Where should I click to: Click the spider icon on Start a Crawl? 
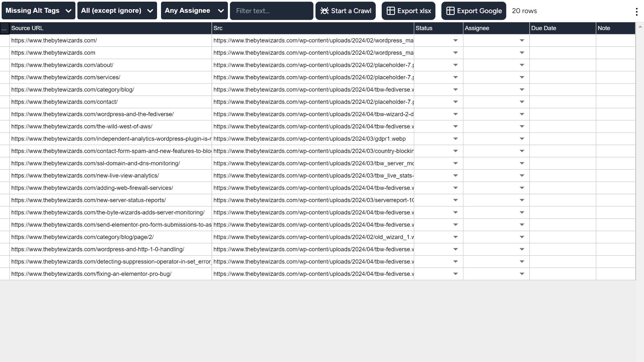pos(324,11)
